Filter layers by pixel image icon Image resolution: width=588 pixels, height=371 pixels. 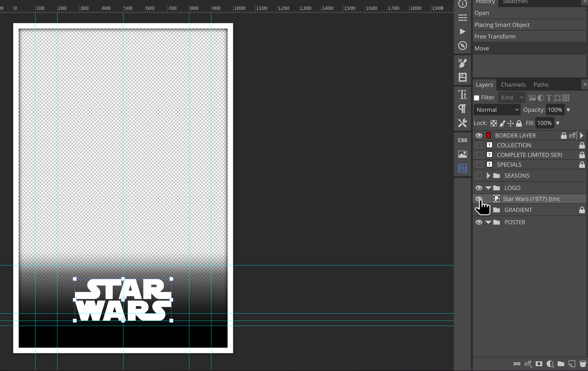pos(532,98)
